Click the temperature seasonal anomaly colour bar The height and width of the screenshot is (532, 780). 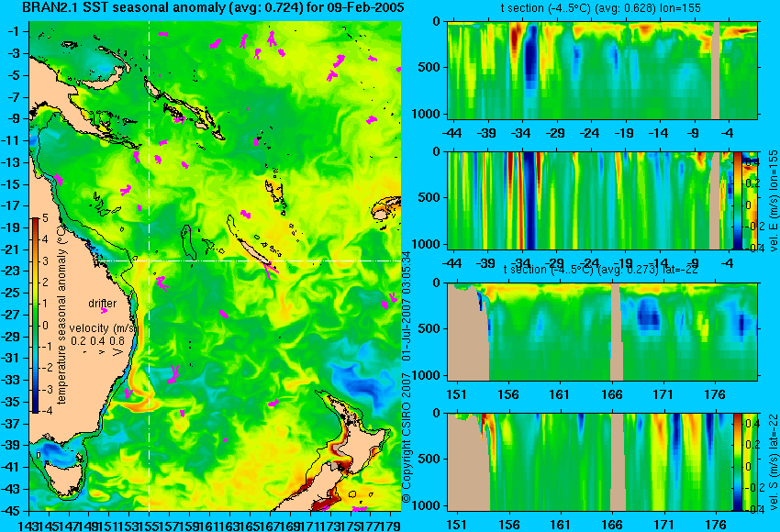point(35,316)
